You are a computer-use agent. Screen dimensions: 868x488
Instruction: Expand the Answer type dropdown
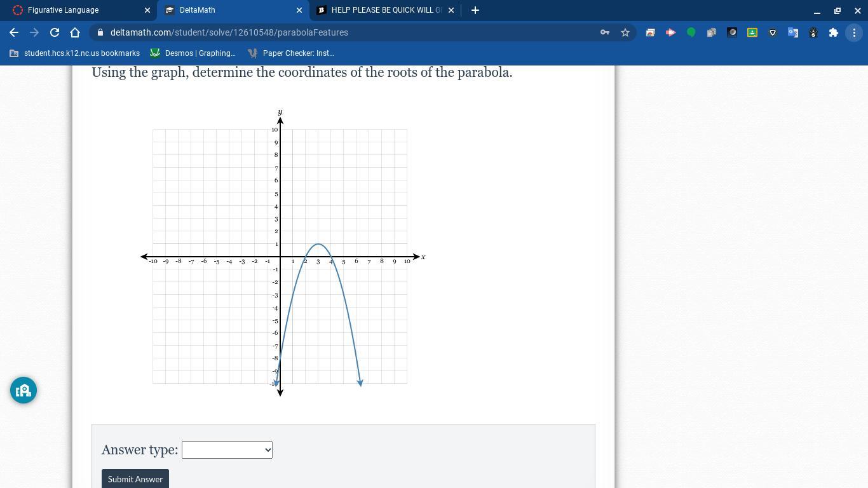(x=227, y=450)
